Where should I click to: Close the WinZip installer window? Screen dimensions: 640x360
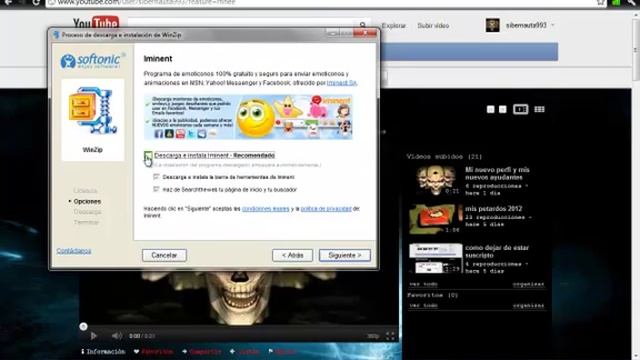(x=365, y=33)
